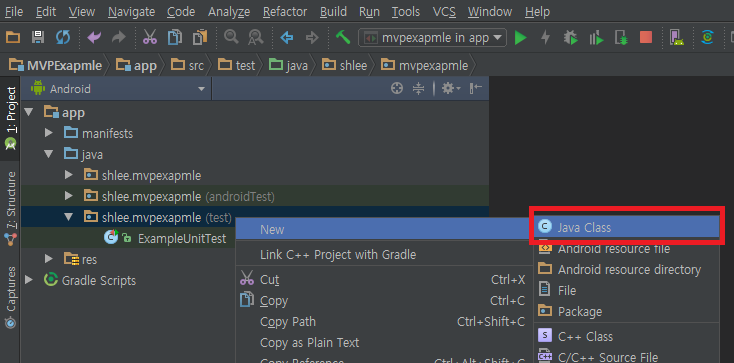Click the Copy toolbar icon
This screenshot has width=734, height=363.
coord(175,37)
